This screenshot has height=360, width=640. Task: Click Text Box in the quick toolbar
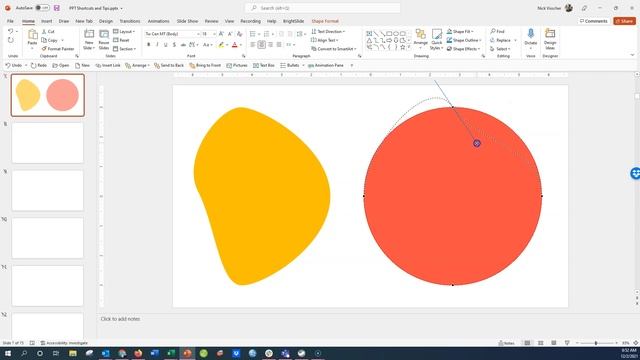(x=264, y=65)
